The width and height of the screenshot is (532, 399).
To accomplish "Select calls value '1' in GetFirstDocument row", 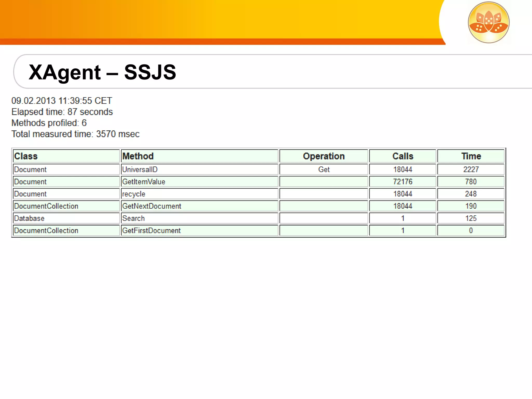I will click(x=403, y=230).
